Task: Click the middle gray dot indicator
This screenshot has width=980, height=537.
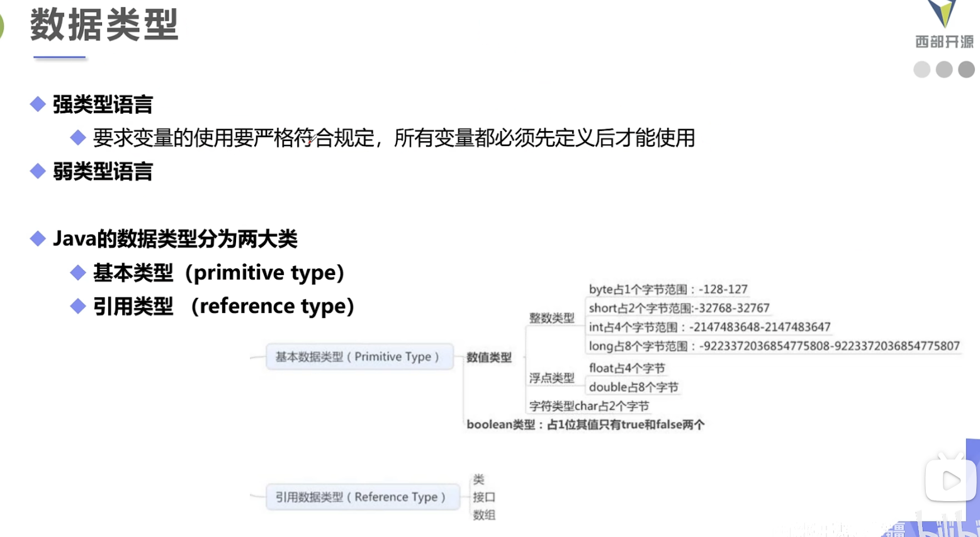Action: click(944, 69)
